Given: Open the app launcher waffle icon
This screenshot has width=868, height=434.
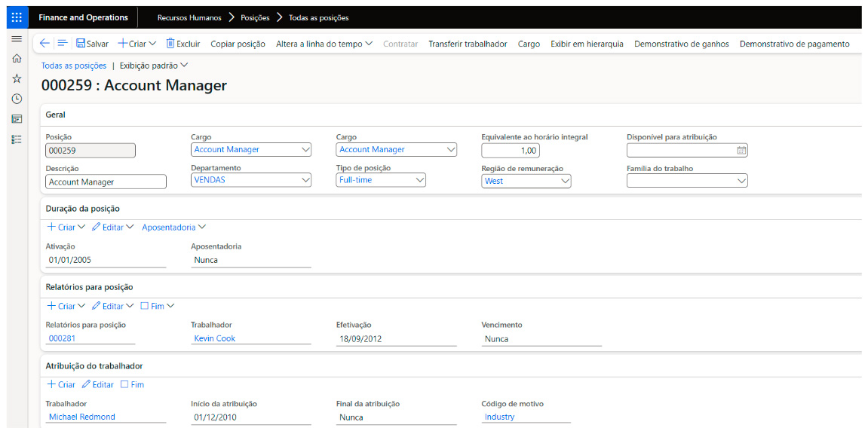Looking at the screenshot, I should 17,17.
